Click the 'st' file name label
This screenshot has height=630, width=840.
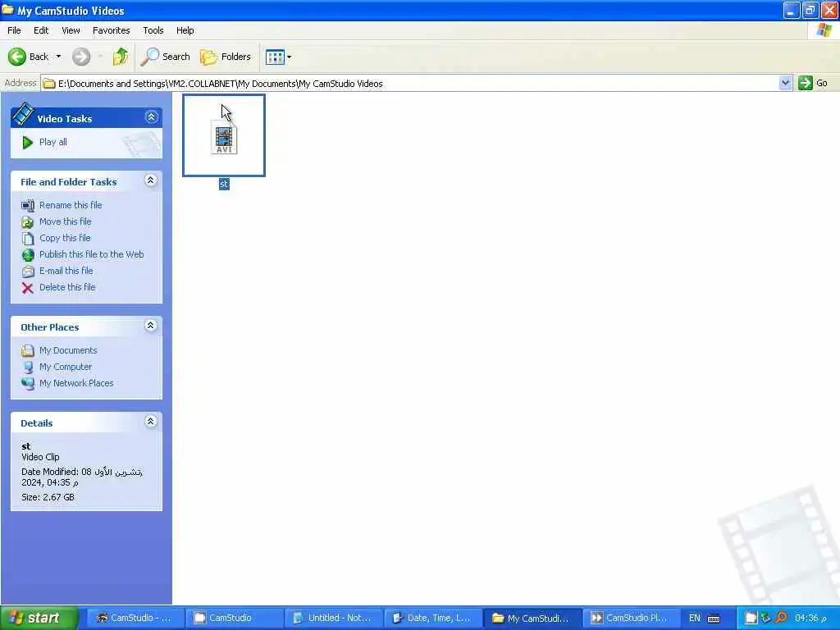[224, 184]
